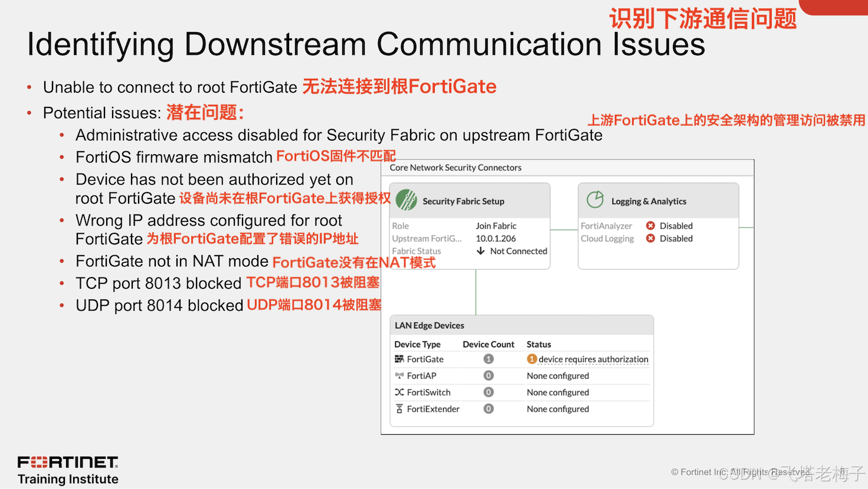Viewport: 868px width, 489px height.
Task: Select the FortiGate row name
Action: pyautogui.click(x=425, y=359)
